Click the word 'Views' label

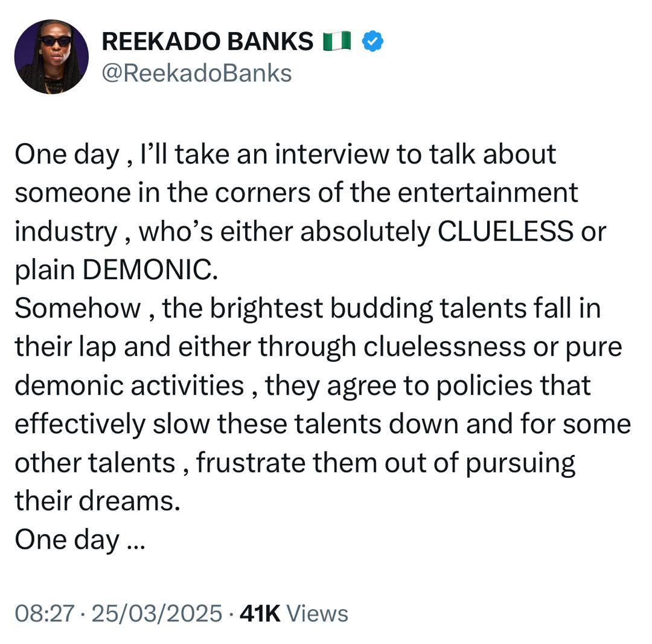318,613
